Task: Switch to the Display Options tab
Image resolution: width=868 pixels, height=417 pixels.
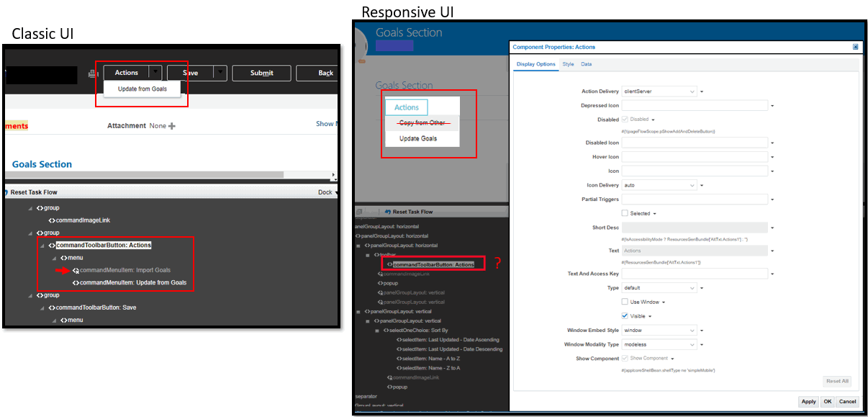Action: tap(535, 64)
